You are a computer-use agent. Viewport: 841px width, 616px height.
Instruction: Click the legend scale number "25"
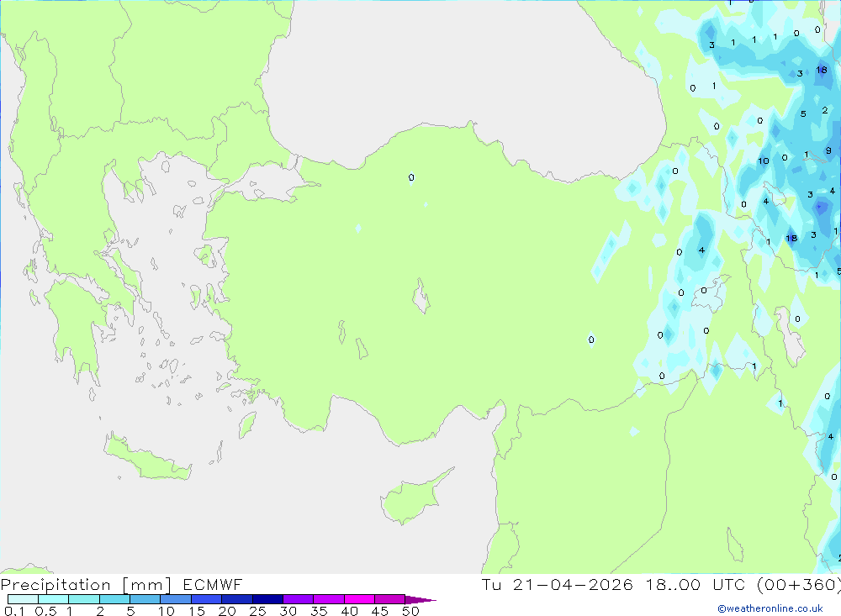pos(257,611)
